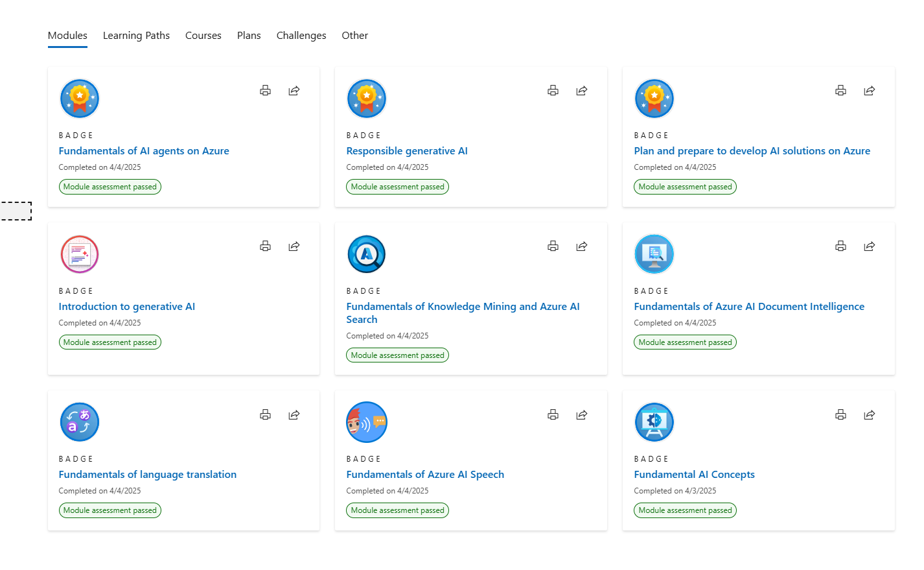Share the Plan and prepare AI solutions badge
Image resolution: width=924 pixels, height=570 pixels.
coord(870,91)
